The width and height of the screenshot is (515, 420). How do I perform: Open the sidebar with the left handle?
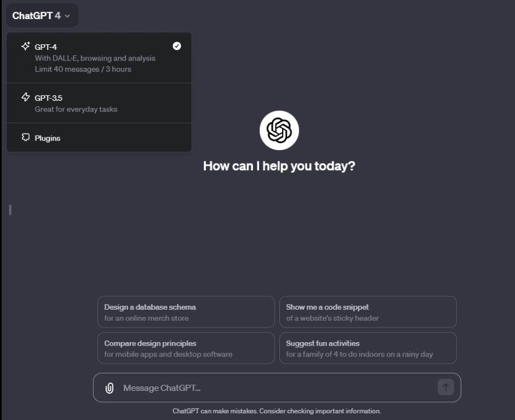(x=10, y=209)
